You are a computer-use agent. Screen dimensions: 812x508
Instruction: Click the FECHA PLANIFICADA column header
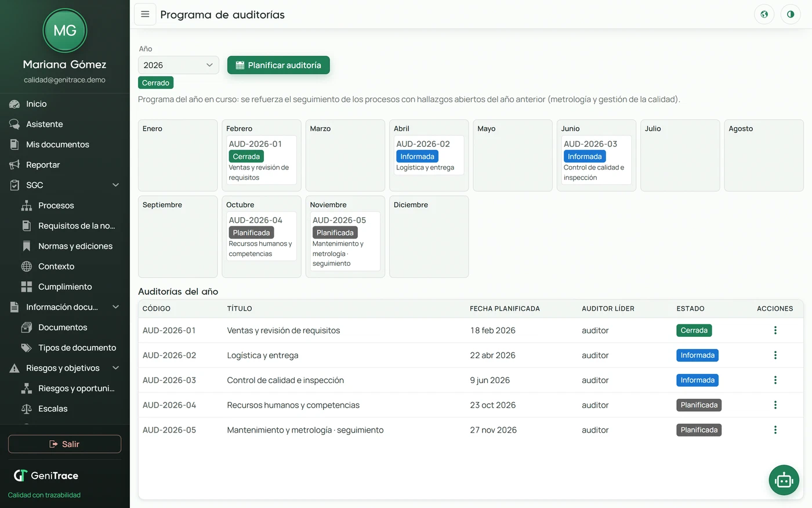click(x=505, y=309)
